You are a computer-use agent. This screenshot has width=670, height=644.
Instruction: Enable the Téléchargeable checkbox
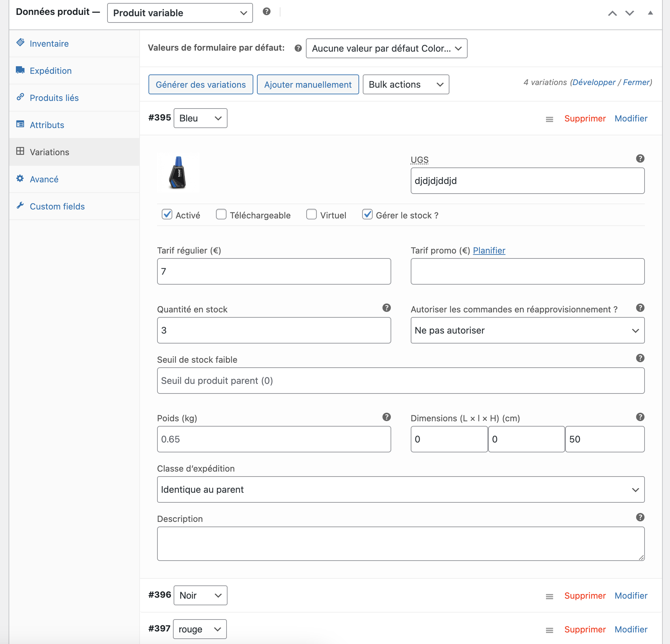pyautogui.click(x=221, y=215)
